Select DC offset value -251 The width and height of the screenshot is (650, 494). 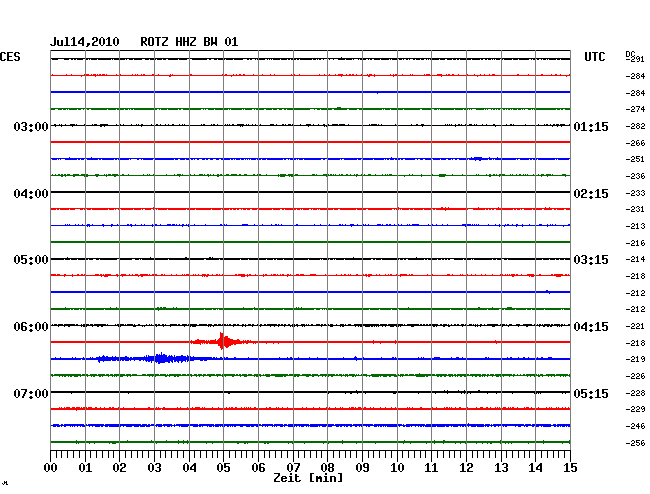click(635, 159)
